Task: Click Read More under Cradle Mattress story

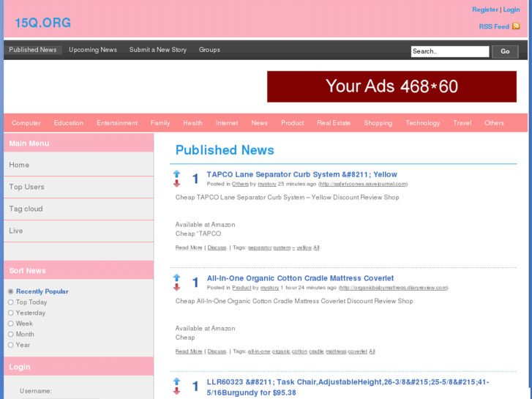Action: point(189,351)
